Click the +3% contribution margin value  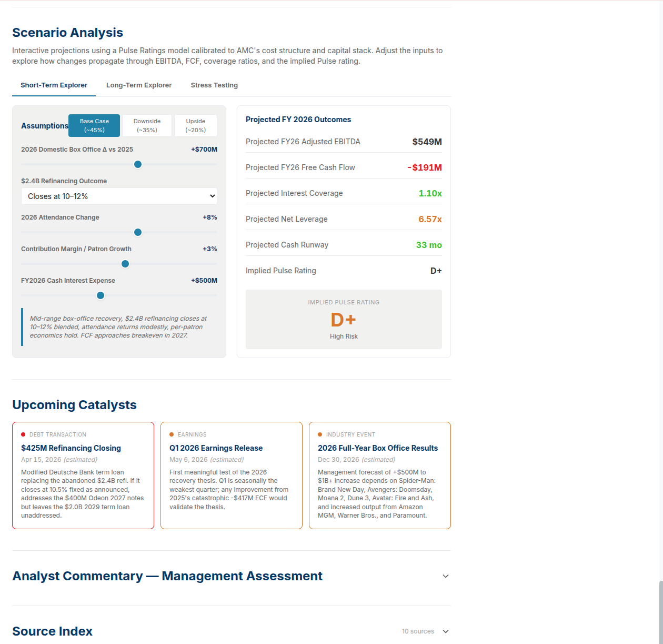[210, 249]
